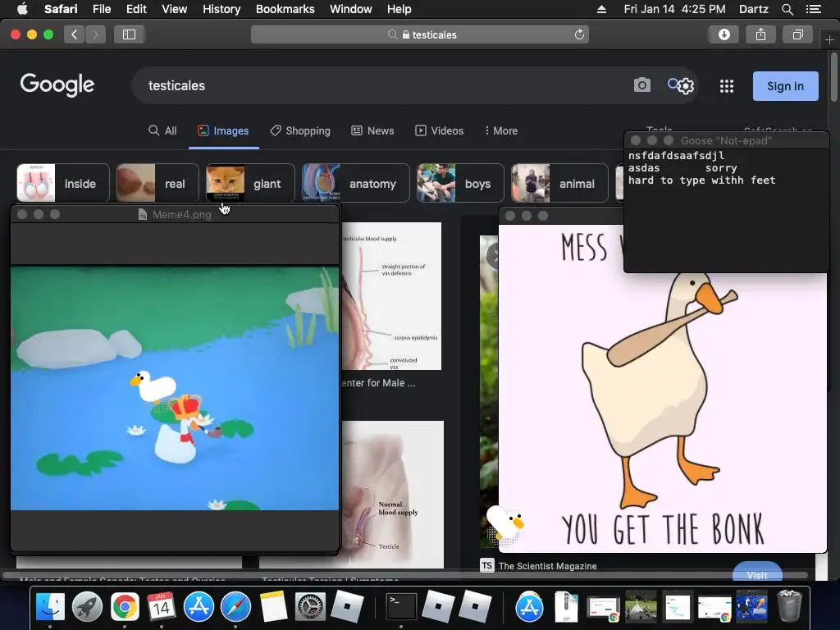Click the Sign in button
The height and width of the screenshot is (630, 840).
point(785,86)
